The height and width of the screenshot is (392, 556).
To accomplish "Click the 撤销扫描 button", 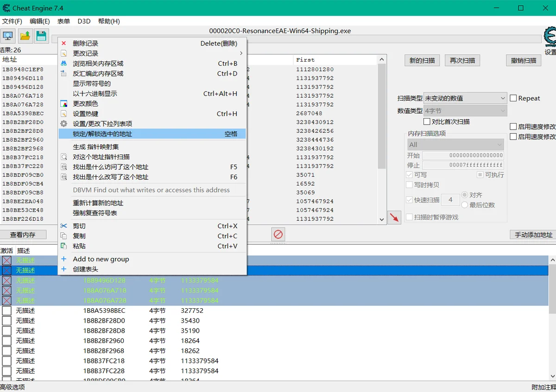I will pos(524,61).
